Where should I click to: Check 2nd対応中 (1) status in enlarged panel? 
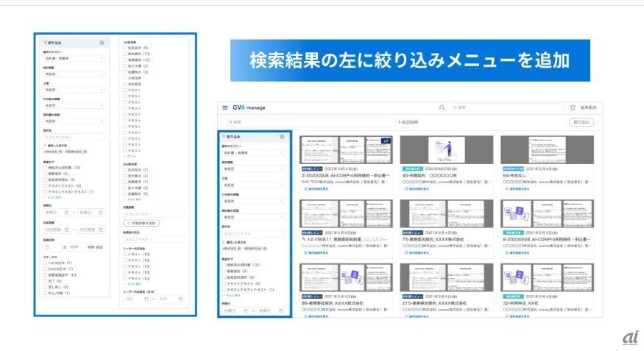coord(46,269)
